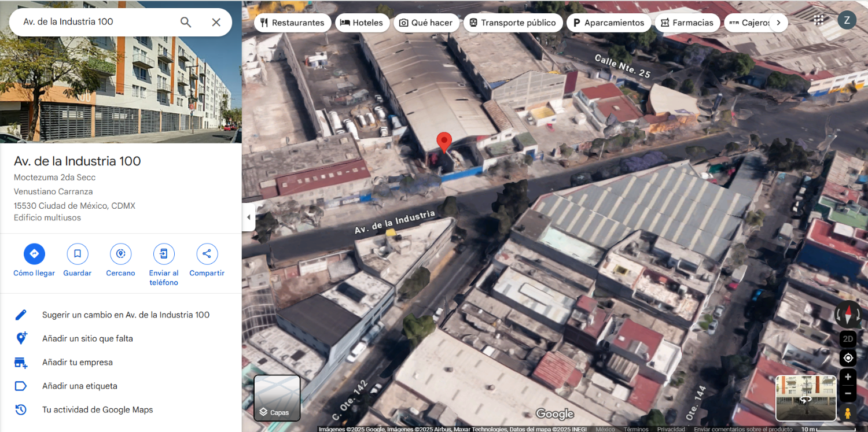868x432 pixels.
Task: Zoom out with the minus button
Action: [x=848, y=394]
